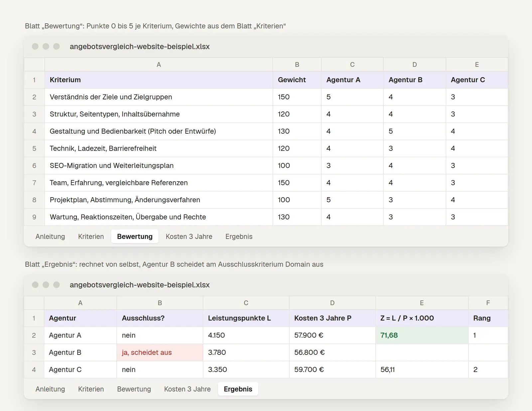The image size is (532, 411).
Task: Open Kosten 3 Jahre tab in lower window
Action: (187, 389)
